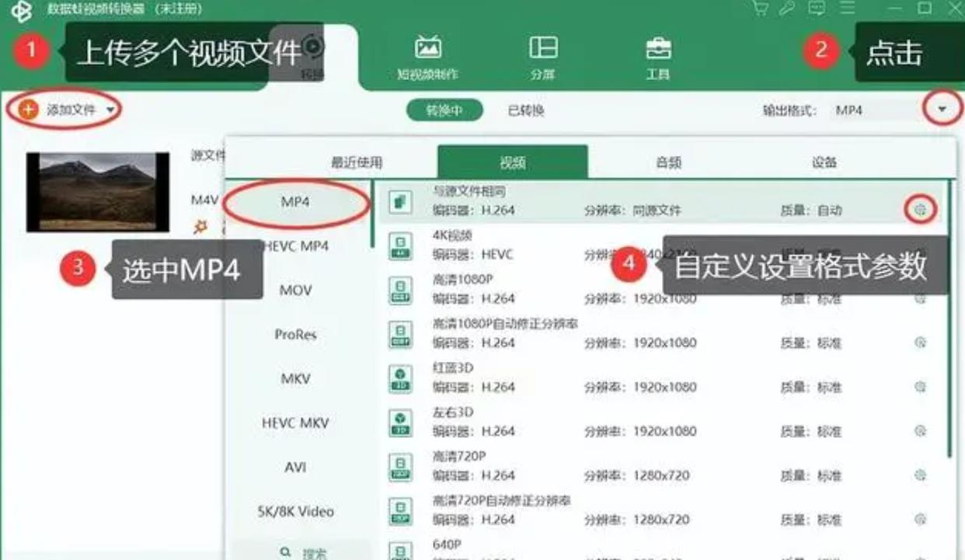Click the preset icon beside 高清1080P自动修正分辨率
This screenshot has width=965, height=560.
pos(399,335)
